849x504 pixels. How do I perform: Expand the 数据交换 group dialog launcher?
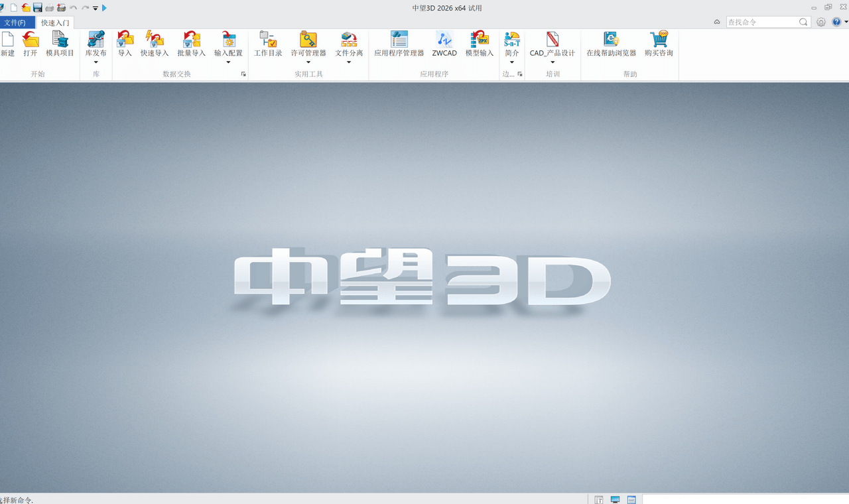coord(243,74)
